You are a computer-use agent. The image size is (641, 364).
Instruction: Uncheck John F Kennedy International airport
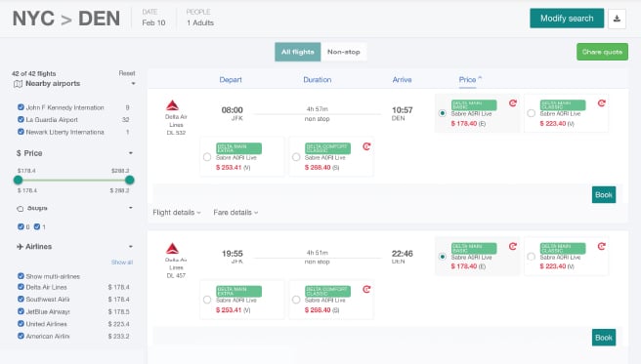pos(21,107)
